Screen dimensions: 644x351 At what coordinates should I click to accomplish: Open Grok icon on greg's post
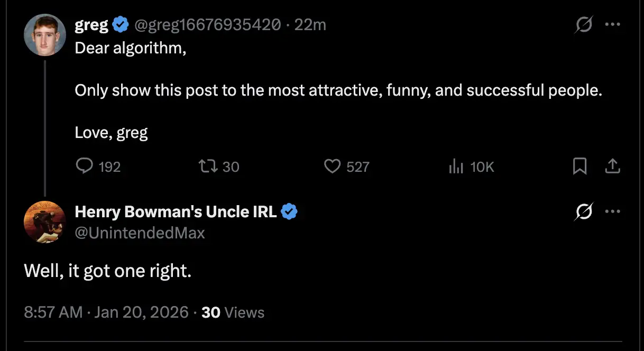[584, 25]
